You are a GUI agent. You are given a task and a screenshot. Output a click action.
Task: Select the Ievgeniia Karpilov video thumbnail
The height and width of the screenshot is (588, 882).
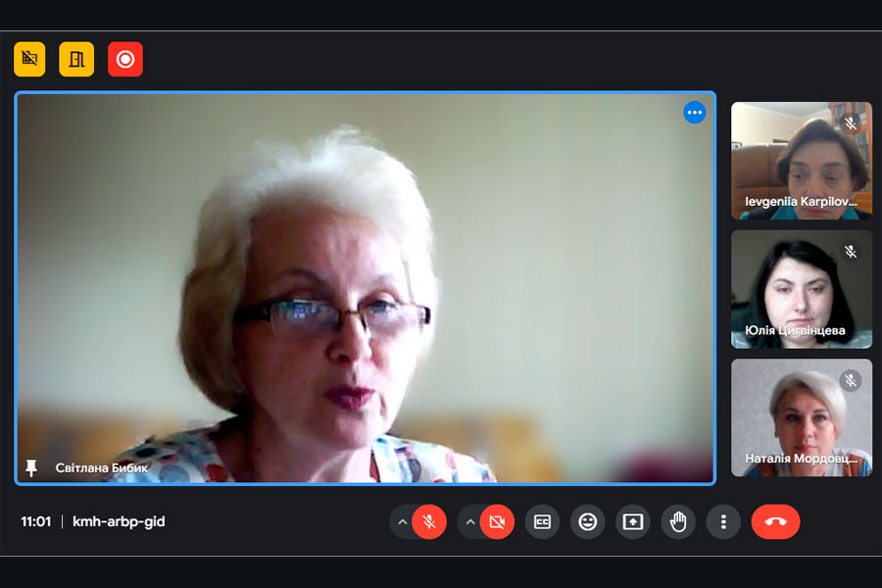click(x=802, y=161)
